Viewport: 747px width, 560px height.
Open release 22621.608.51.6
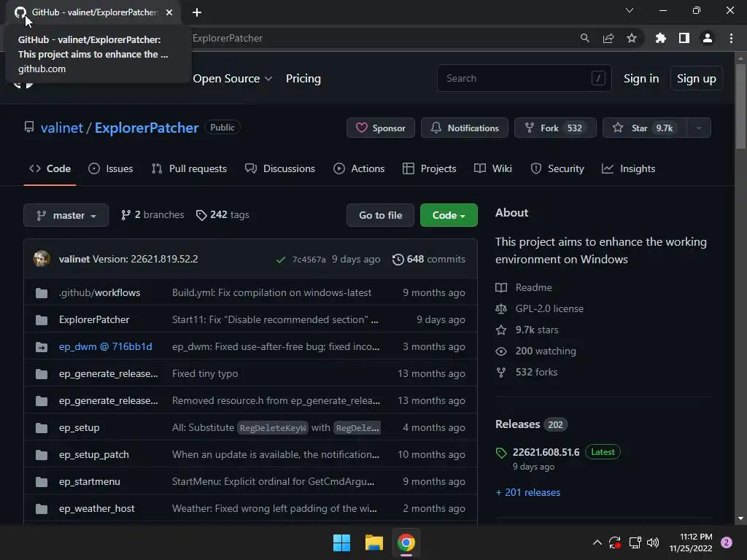546,452
